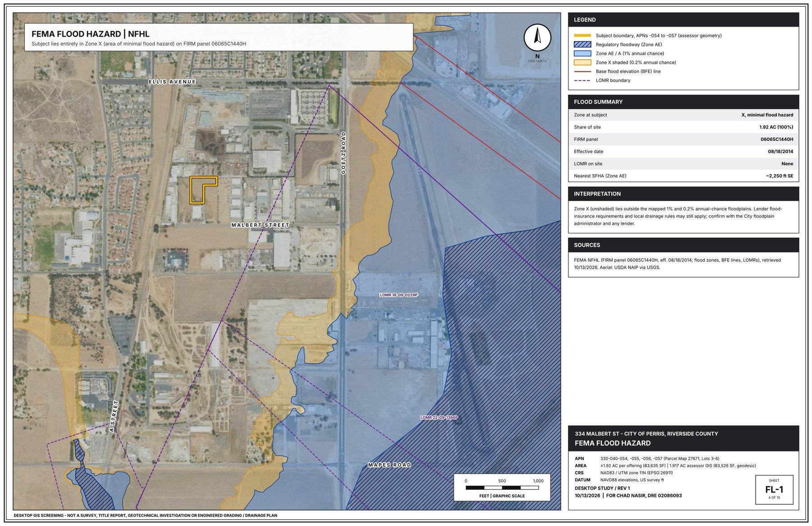Click the red BFE line legend symbol
812x526 pixels.
(582, 71)
